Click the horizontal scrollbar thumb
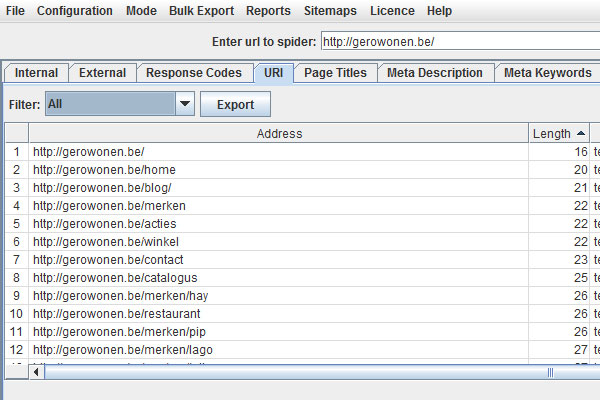 pyautogui.click(x=300, y=372)
